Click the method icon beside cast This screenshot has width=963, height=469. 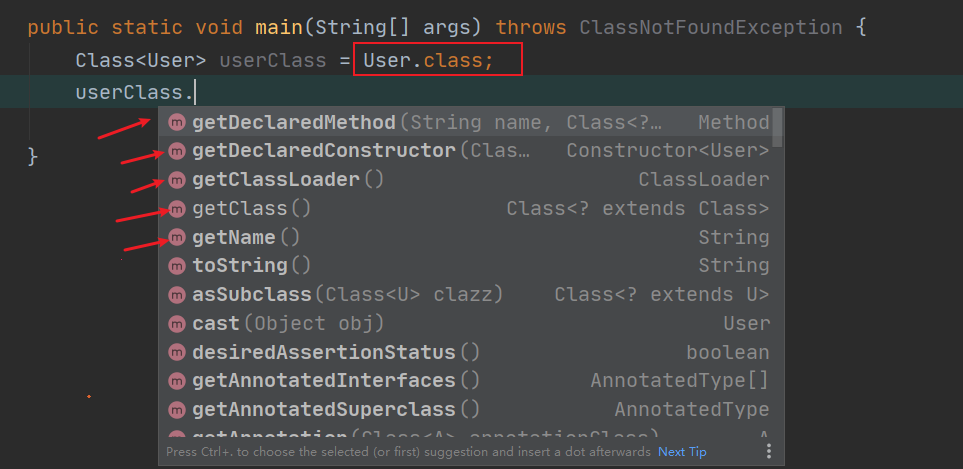177,324
